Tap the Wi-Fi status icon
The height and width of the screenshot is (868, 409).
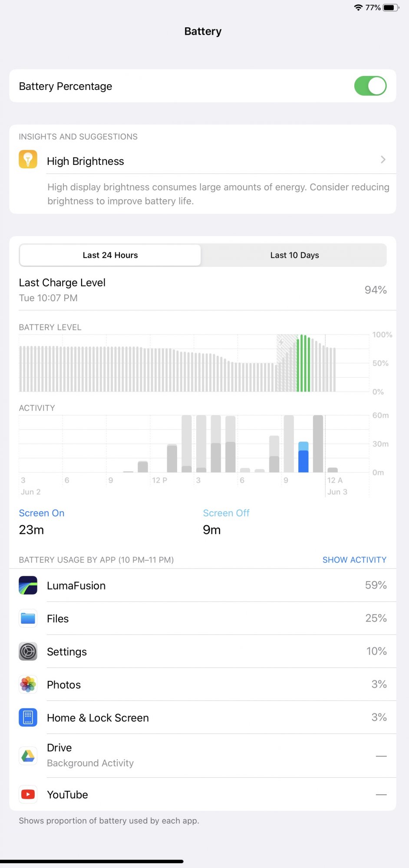(x=358, y=7)
